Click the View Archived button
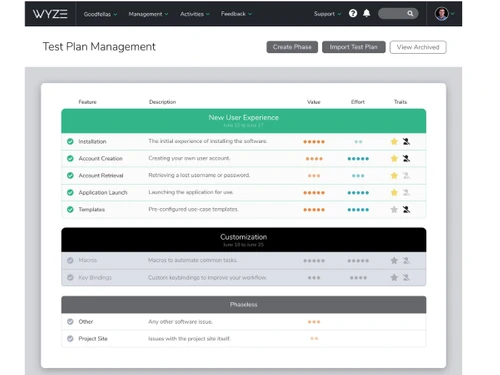The image size is (500, 375). click(418, 47)
